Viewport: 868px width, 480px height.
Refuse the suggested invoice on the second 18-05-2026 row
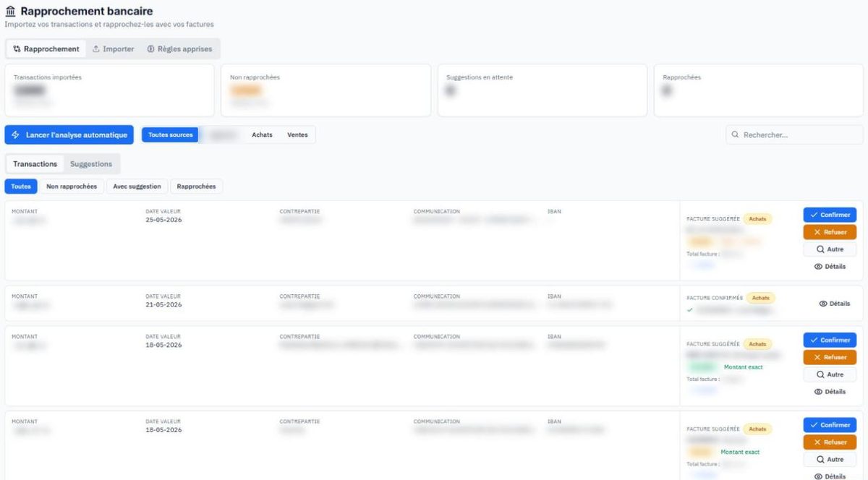point(830,442)
